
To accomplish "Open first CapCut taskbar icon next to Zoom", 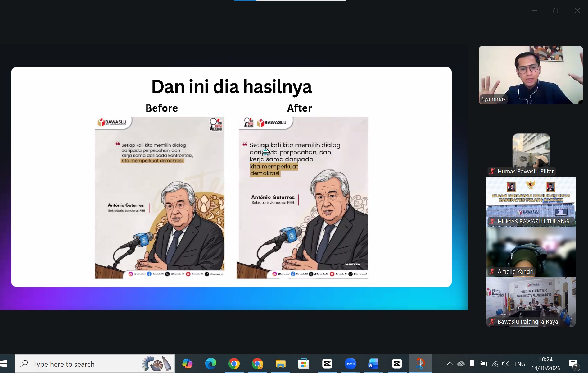I will (x=327, y=364).
